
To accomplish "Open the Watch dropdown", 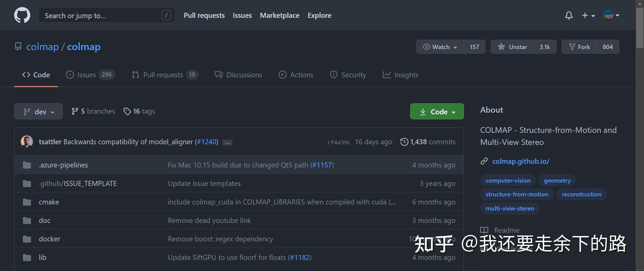I will (x=440, y=47).
